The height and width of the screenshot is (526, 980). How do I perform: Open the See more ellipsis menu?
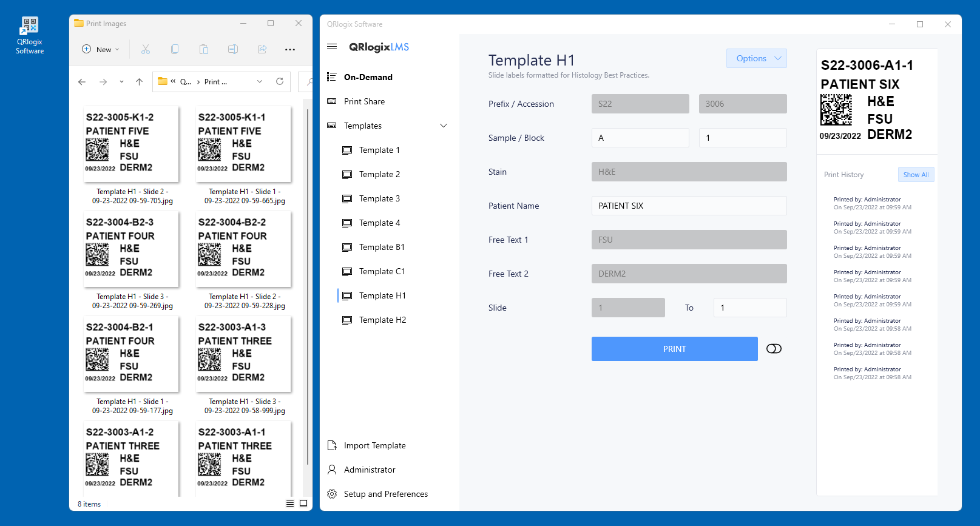290,50
